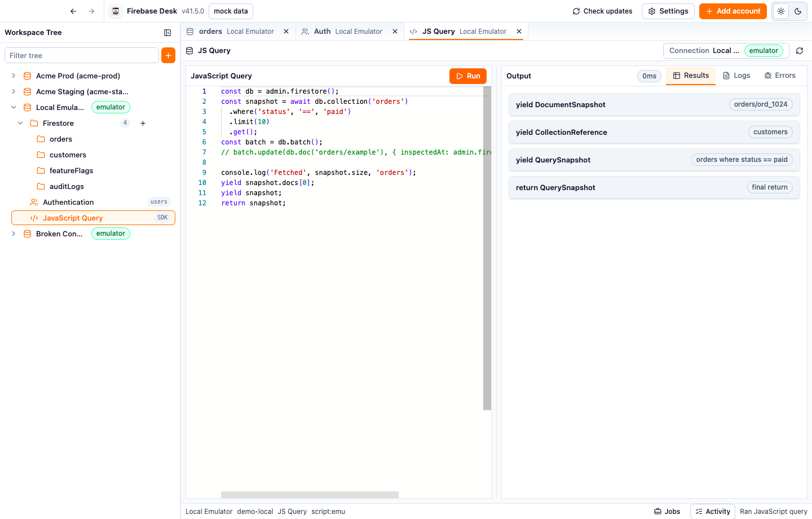Open Settings
This screenshot has height=519, width=812.
[x=668, y=11]
